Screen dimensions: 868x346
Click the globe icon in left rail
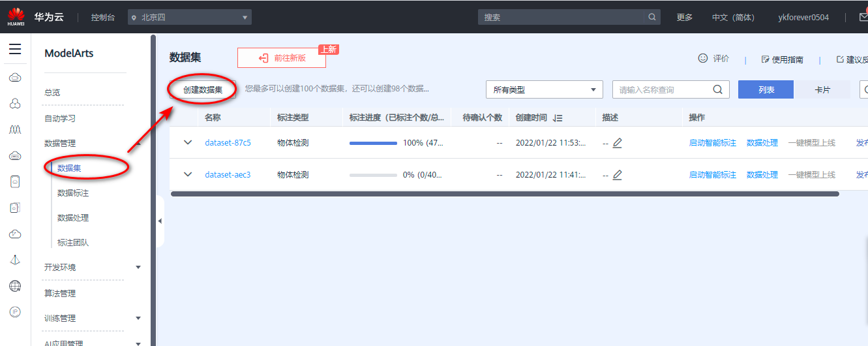(15, 286)
